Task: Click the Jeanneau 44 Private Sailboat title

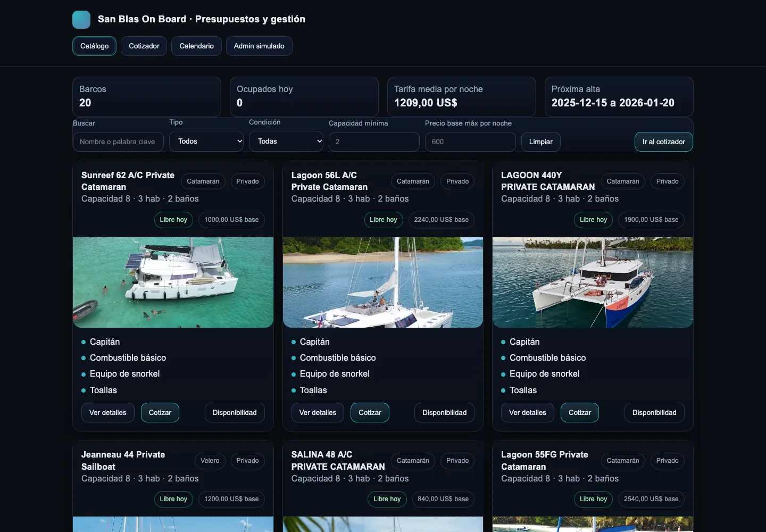Action: point(123,461)
